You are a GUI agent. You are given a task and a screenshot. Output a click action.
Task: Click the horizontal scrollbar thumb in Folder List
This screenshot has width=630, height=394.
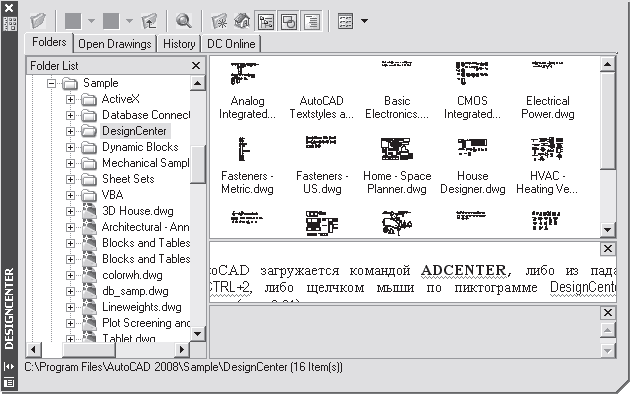tap(89, 349)
